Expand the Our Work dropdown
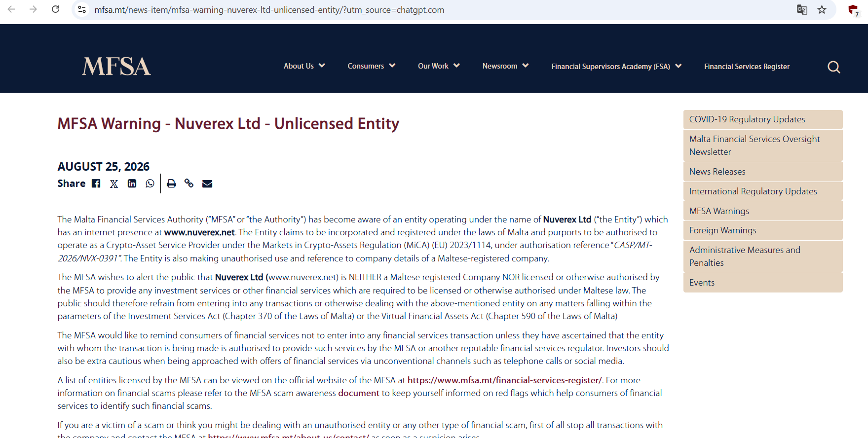Screen dimensions: 868x438 pyautogui.click(x=439, y=66)
